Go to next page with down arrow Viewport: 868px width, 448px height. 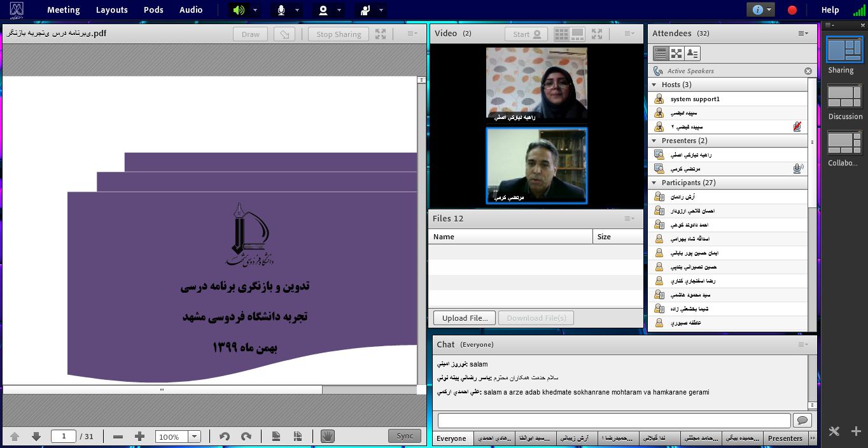(x=36, y=437)
